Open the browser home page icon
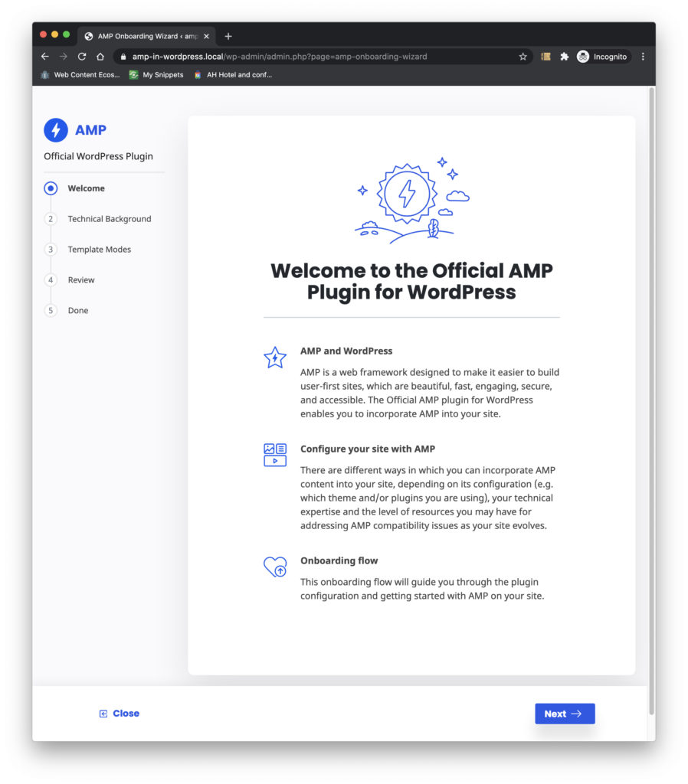The height and width of the screenshot is (784, 688). pos(100,57)
